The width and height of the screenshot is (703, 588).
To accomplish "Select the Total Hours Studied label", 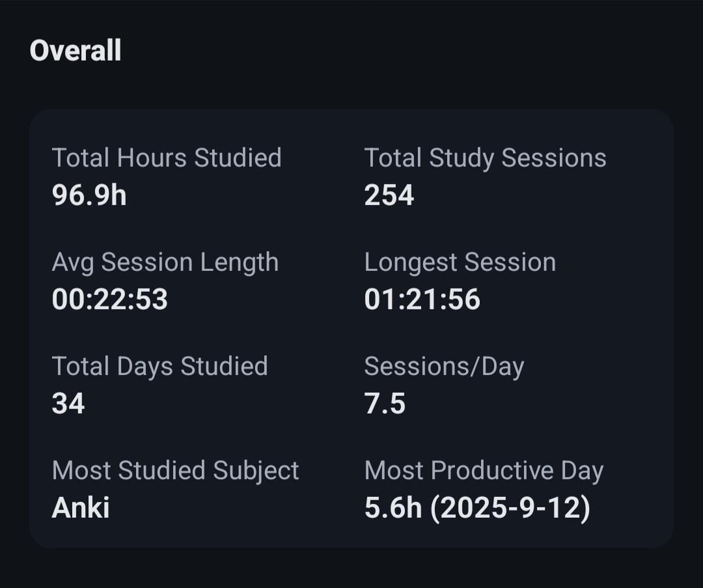I will click(x=167, y=158).
